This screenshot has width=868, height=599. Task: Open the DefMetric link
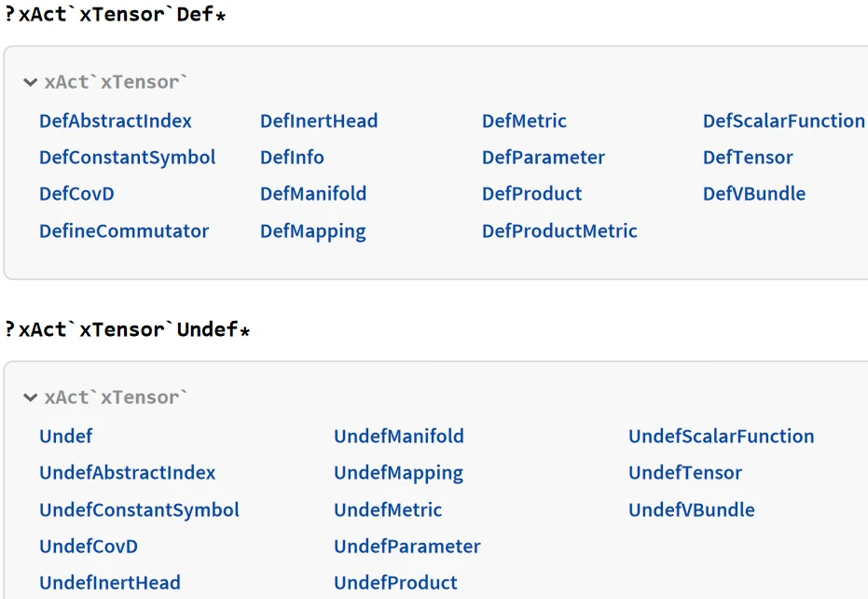(x=524, y=121)
